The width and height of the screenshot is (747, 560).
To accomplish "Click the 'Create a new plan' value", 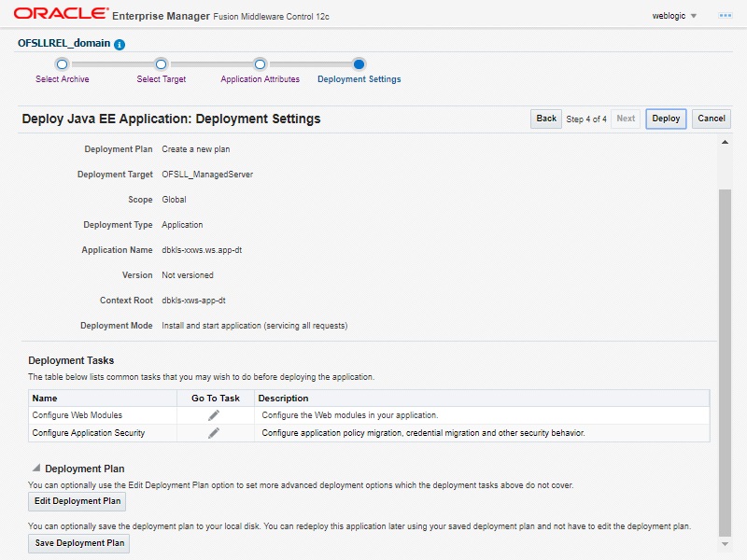I will coord(196,149).
